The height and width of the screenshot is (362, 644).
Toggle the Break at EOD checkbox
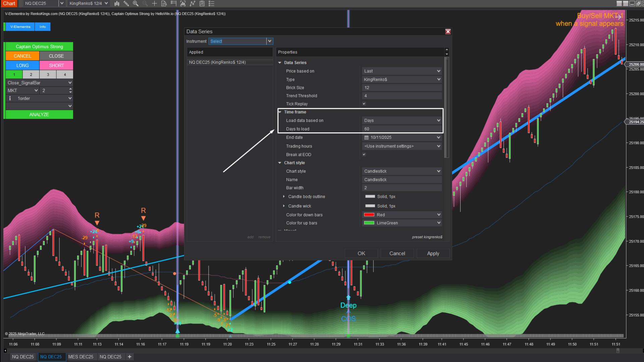tap(364, 155)
